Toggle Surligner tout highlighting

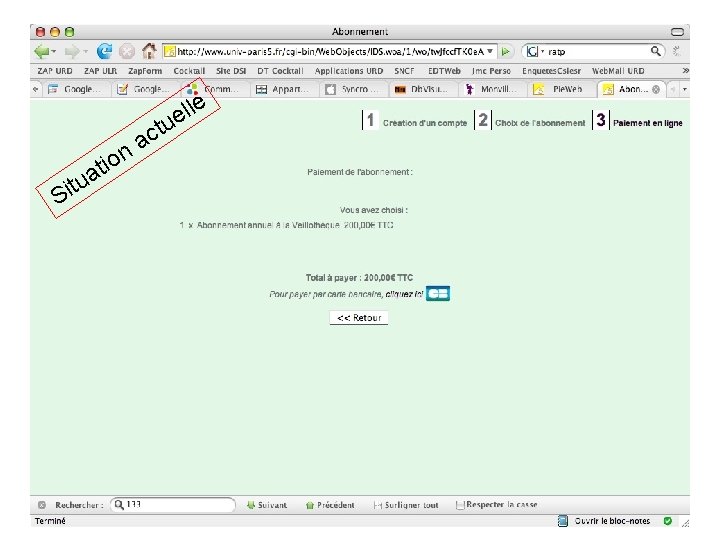[406, 505]
